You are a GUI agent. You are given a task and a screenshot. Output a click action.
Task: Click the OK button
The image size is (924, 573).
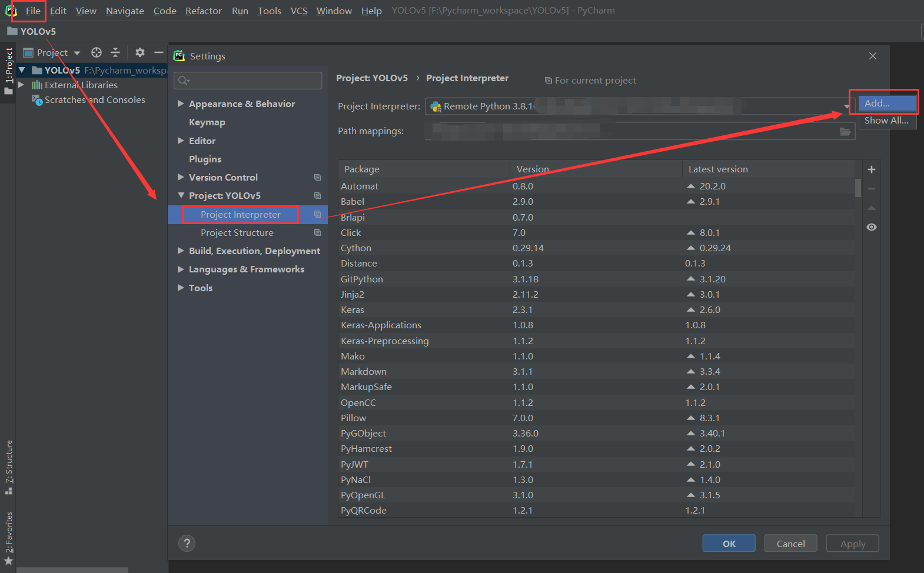click(x=729, y=544)
